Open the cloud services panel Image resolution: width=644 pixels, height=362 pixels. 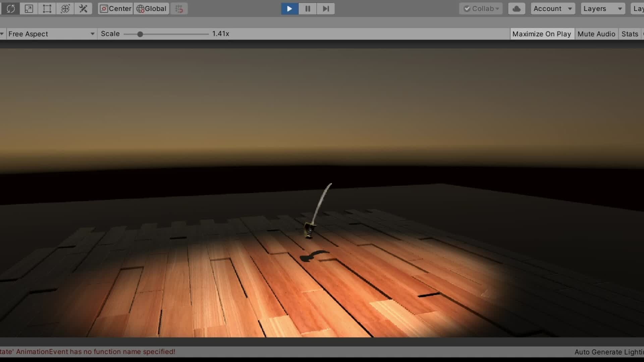(517, 9)
